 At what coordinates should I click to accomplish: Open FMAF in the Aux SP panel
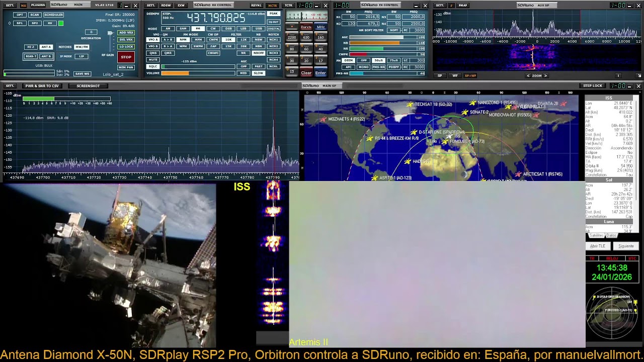[463, 5]
